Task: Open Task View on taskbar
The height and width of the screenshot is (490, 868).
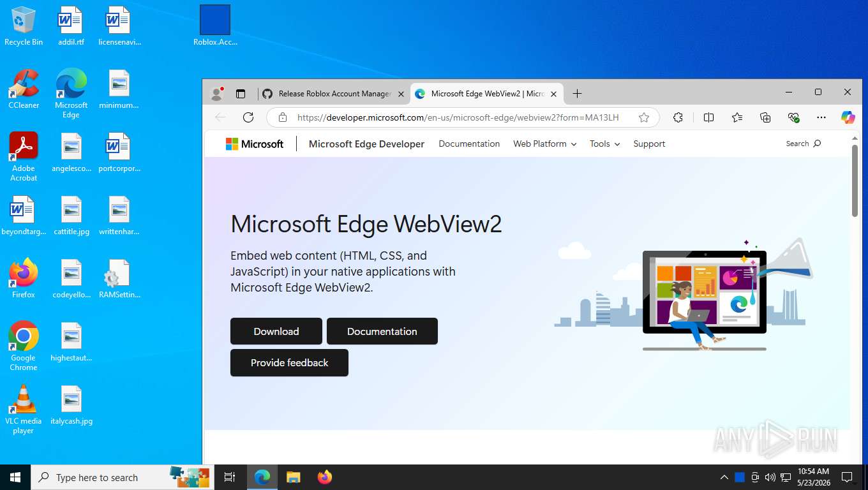Action: pos(230,477)
